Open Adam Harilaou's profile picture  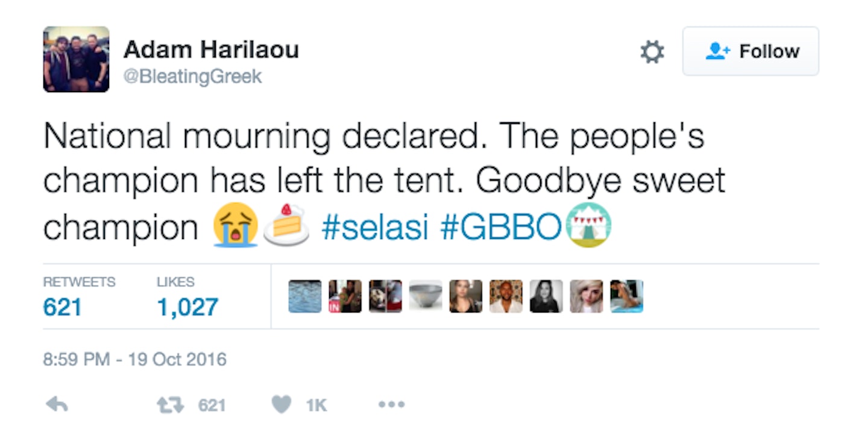pyautogui.click(x=76, y=59)
